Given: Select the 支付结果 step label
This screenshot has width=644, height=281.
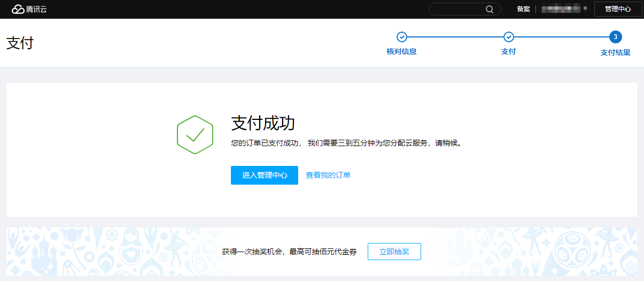Looking at the screenshot, I should (615, 52).
